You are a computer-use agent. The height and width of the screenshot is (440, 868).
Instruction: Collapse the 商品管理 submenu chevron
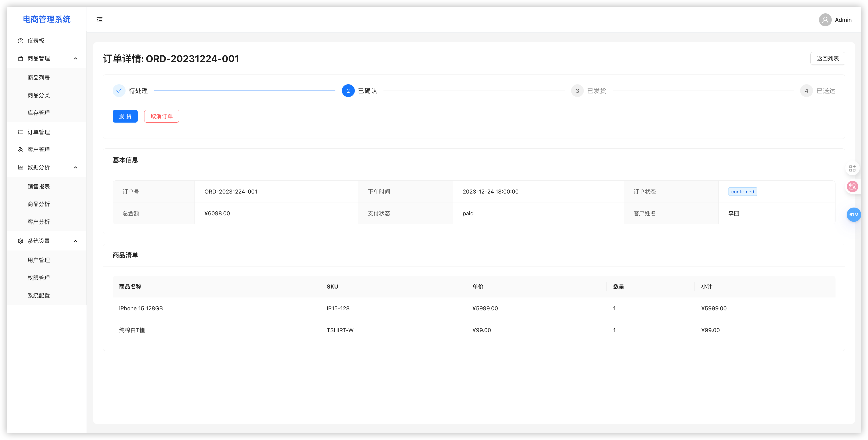tap(75, 59)
